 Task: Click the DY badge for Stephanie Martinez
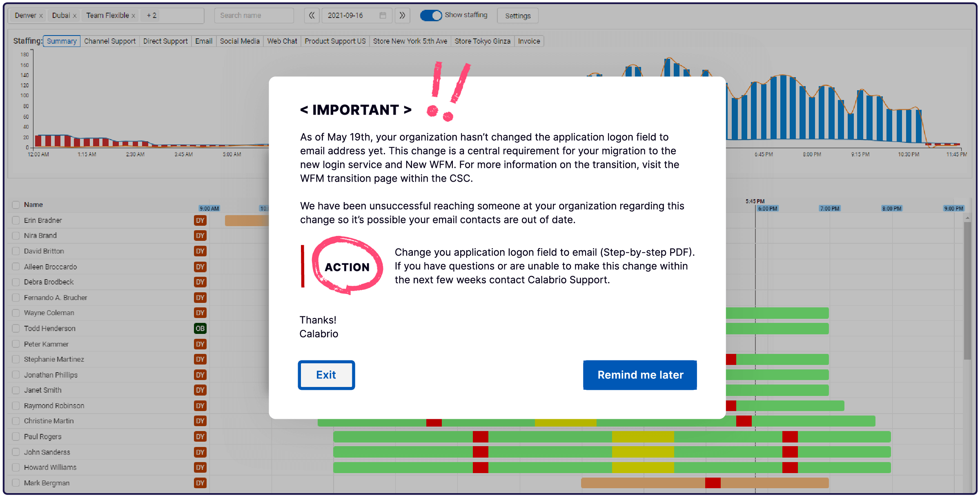pyautogui.click(x=200, y=359)
